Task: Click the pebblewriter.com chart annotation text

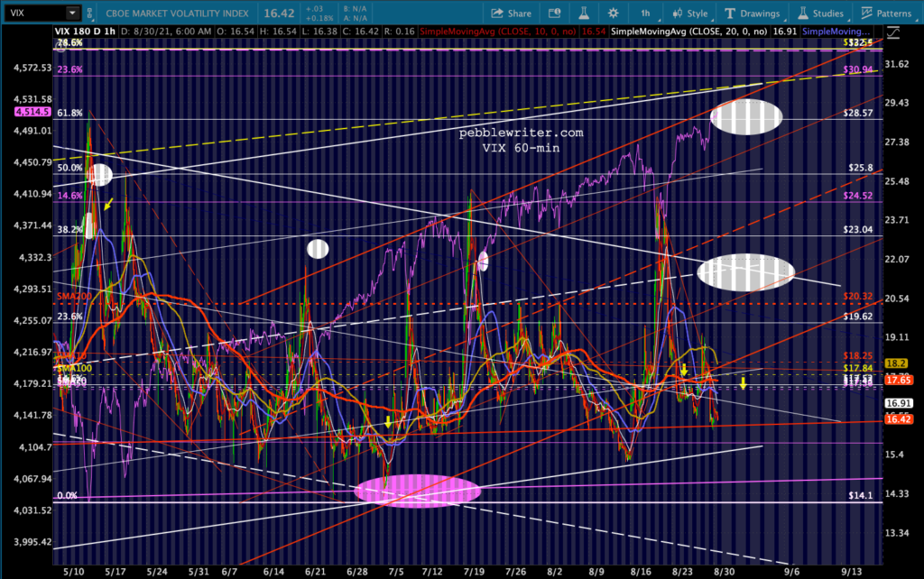Action: [x=521, y=133]
